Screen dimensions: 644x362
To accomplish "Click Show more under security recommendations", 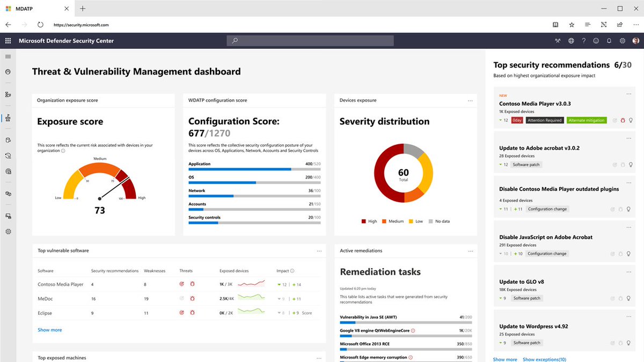I will (x=505, y=359).
